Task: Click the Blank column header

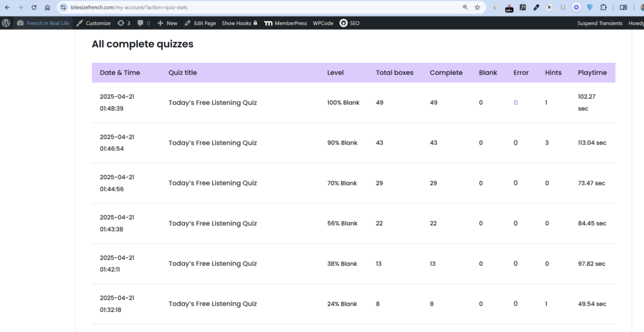Action: tap(488, 73)
